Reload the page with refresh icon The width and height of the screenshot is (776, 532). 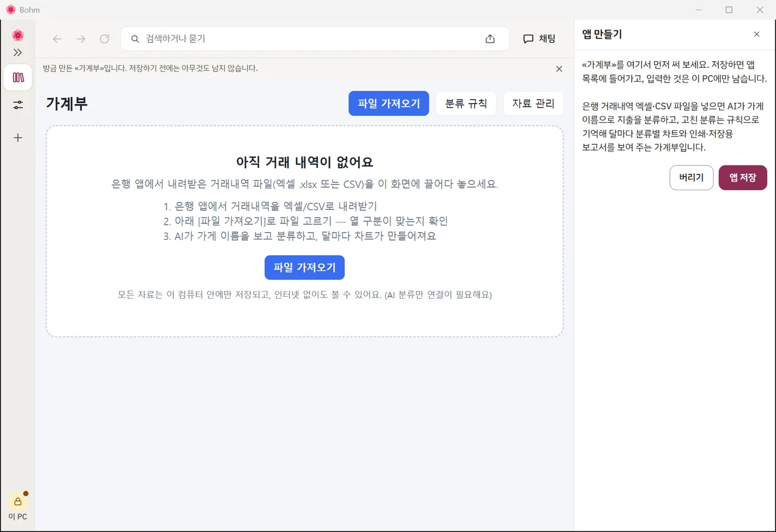coord(104,39)
